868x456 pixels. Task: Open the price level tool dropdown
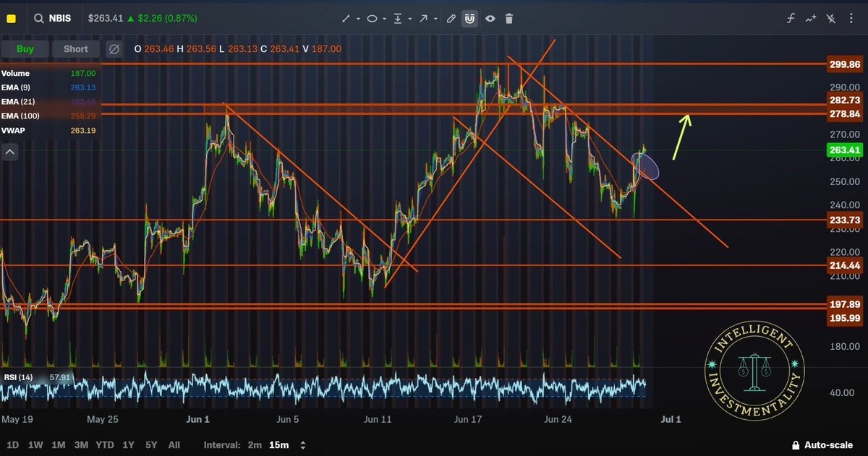coord(410,19)
